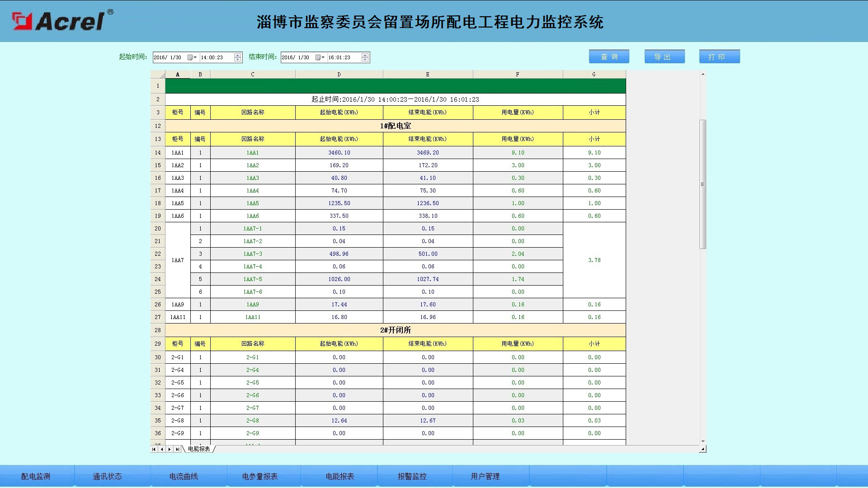Increment the start time spinner up
Viewport: 868px width, 488px height.
coord(237,55)
